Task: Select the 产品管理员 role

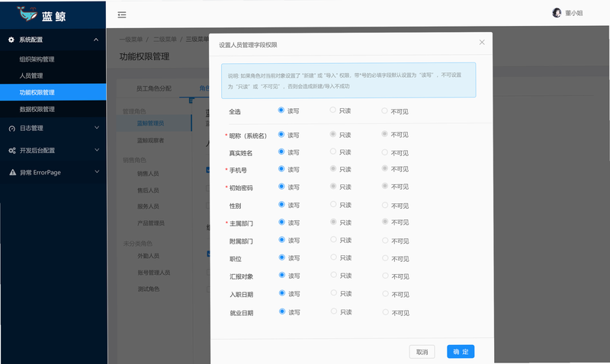Action: tap(150, 223)
